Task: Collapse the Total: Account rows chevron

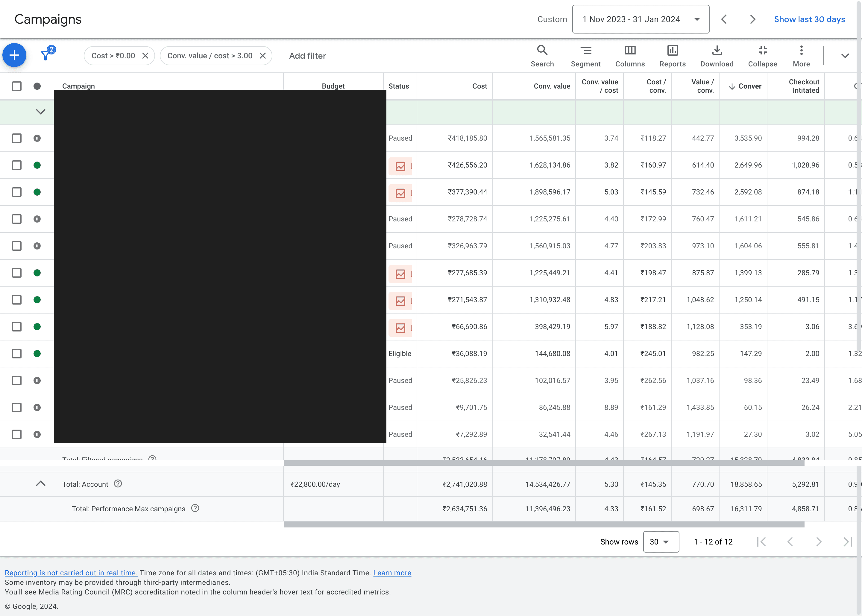Action: click(41, 484)
